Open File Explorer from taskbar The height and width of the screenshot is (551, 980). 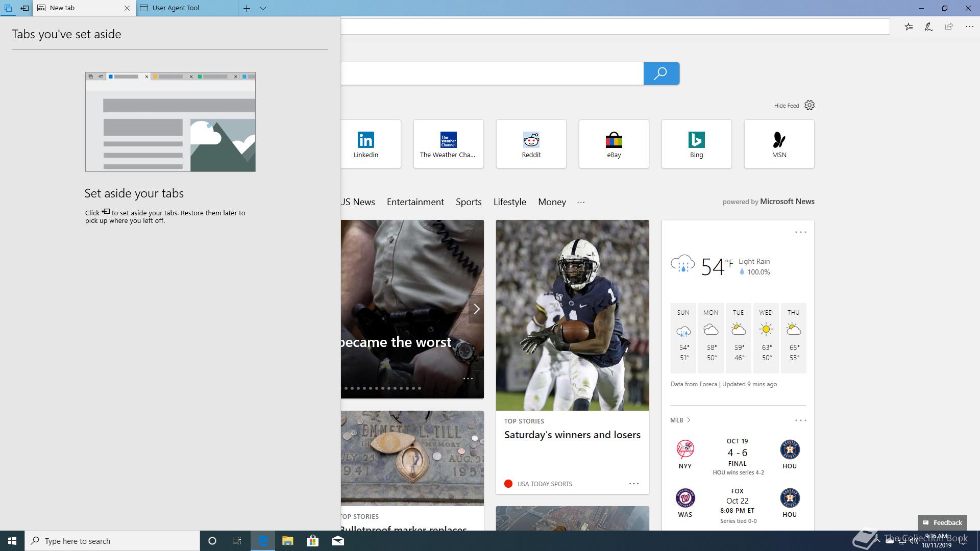pos(287,541)
